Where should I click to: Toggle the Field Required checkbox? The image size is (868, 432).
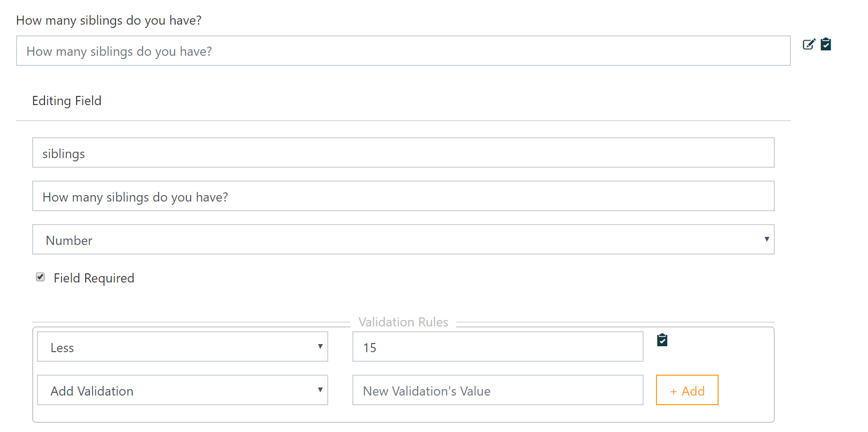click(40, 277)
